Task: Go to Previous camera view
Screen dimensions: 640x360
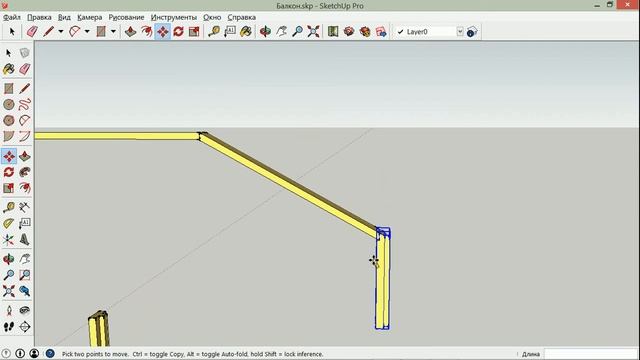Action: [24, 291]
